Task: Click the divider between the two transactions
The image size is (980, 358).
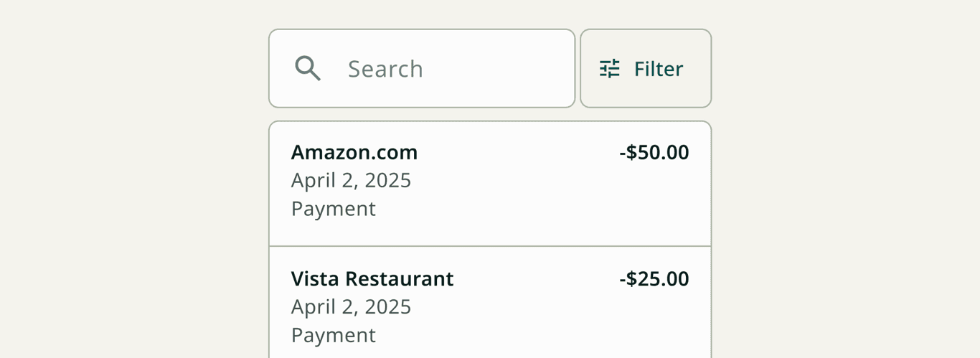Action: pos(490,246)
